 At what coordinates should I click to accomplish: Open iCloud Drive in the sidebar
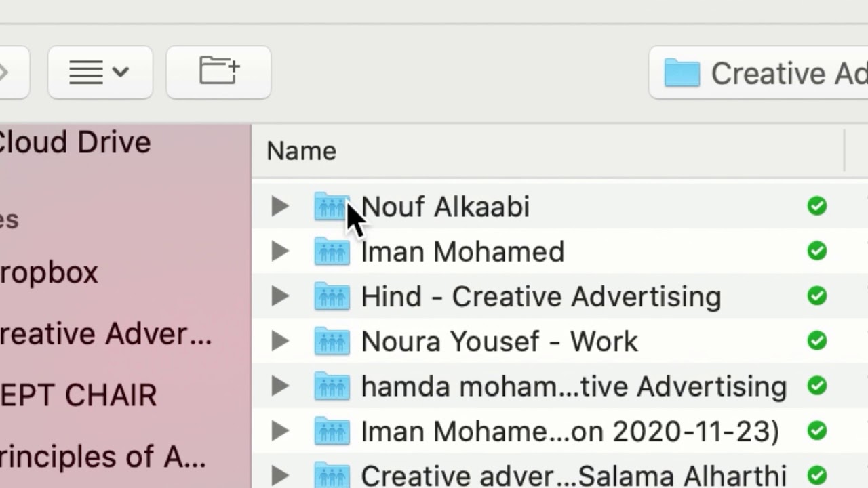click(75, 143)
